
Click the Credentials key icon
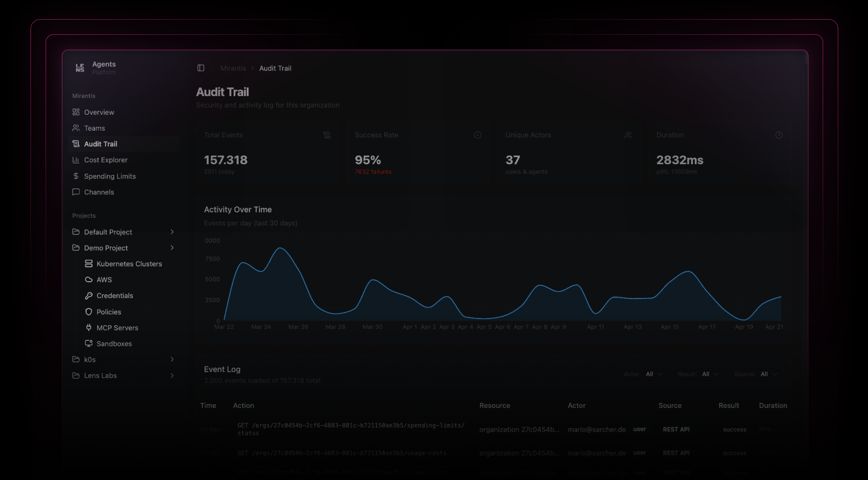[89, 295]
